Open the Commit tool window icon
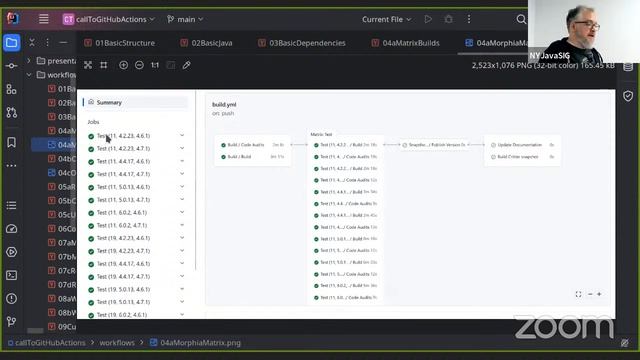 [x=11, y=66]
